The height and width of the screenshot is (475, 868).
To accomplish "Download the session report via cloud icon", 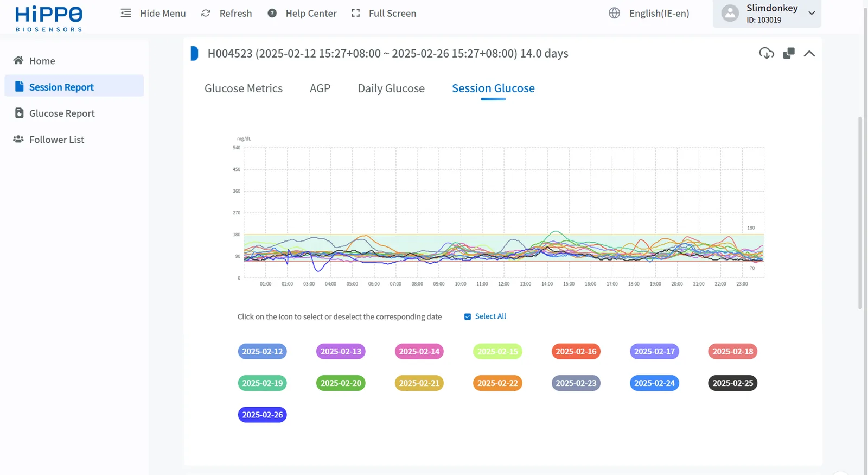I will coord(767,53).
